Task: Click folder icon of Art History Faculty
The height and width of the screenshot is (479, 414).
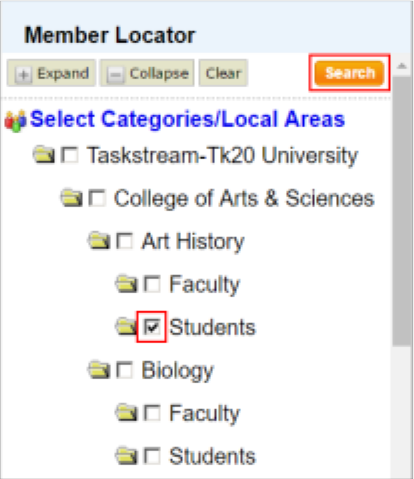Action: (x=126, y=284)
